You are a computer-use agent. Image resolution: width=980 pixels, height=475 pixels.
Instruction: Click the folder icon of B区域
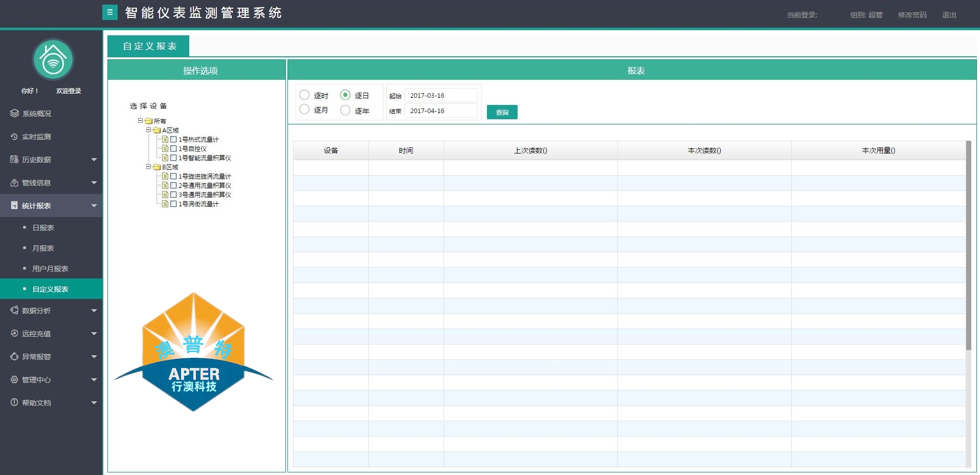(x=157, y=167)
